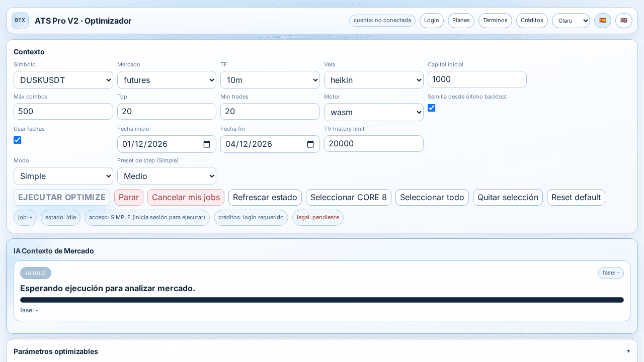The height and width of the screenshot is (362, 644).
Task: Open the Preset de step selector
Action: click(167, 176)
